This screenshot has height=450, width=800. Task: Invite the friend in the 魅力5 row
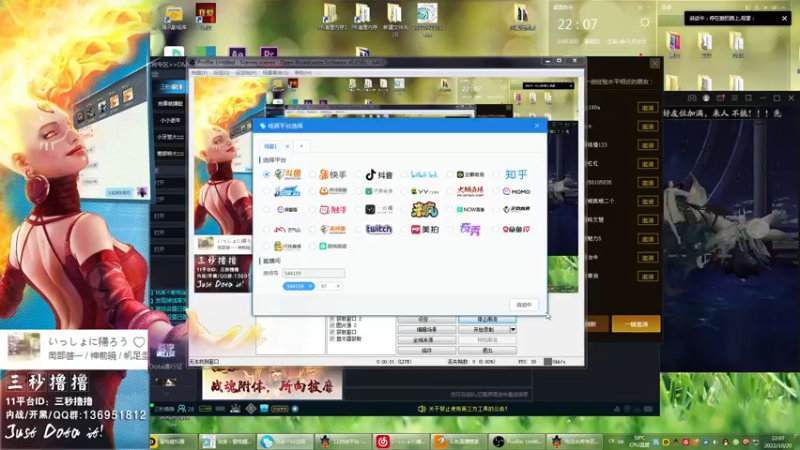(x=647, y=239)
